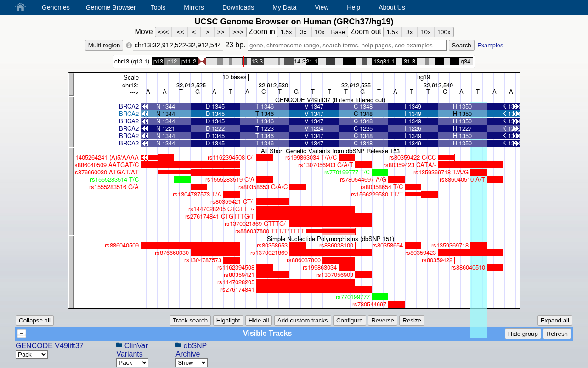Click the gene search text box
Viewport: 588px width, 368px height.
347,45
